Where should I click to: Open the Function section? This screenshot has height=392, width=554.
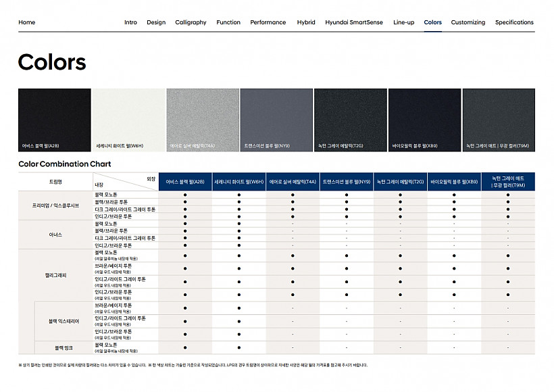(x=228, y=22)
